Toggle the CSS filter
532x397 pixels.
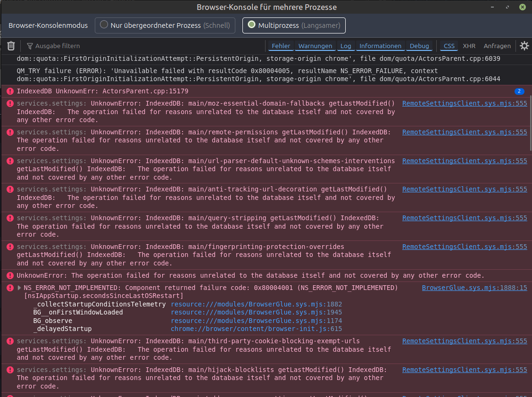pyautogui.click(x=449, y=46)
